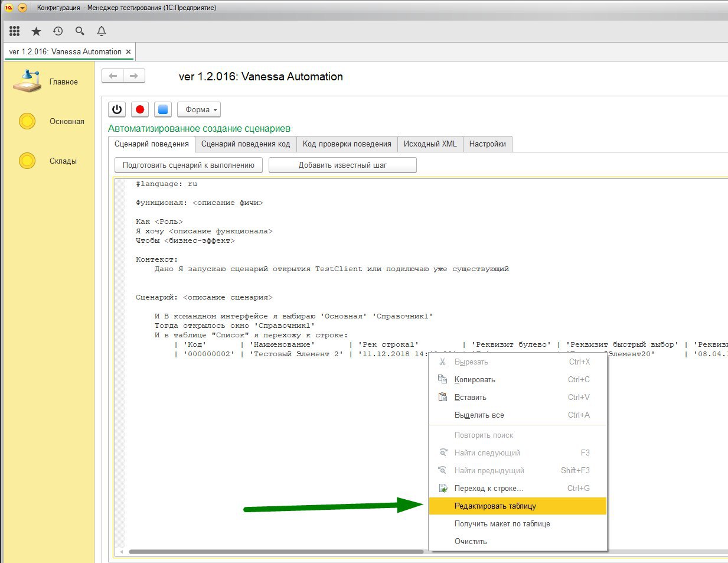Viewport: 728px width, 563px height.
Task: Choose Повторить поиск from context menu
Action: (518, 435)
